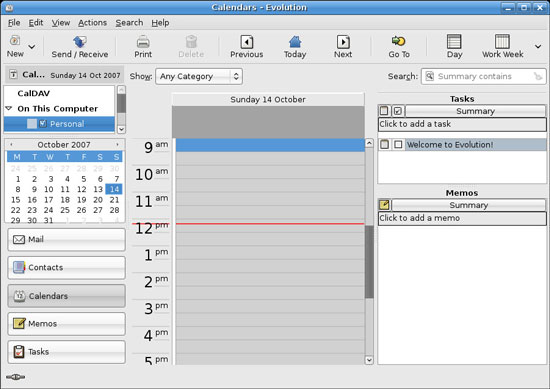Go to next month in mini calendar

[117, 144]
